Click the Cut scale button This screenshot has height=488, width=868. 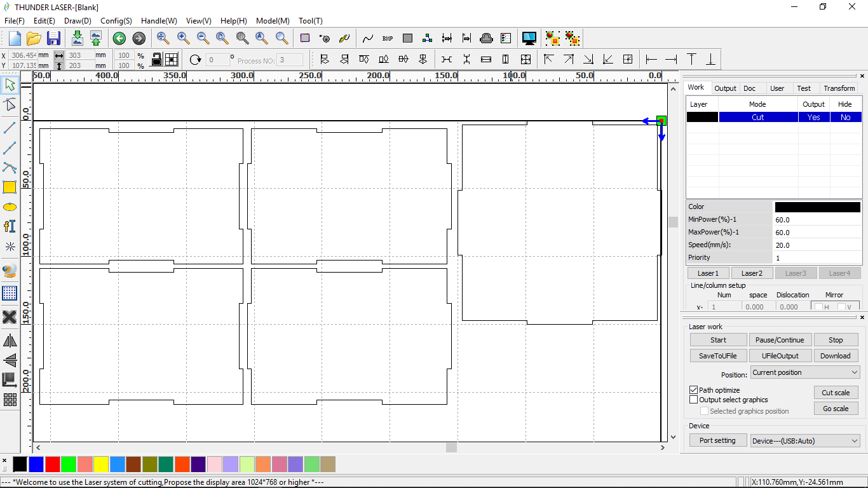(836, 393)
